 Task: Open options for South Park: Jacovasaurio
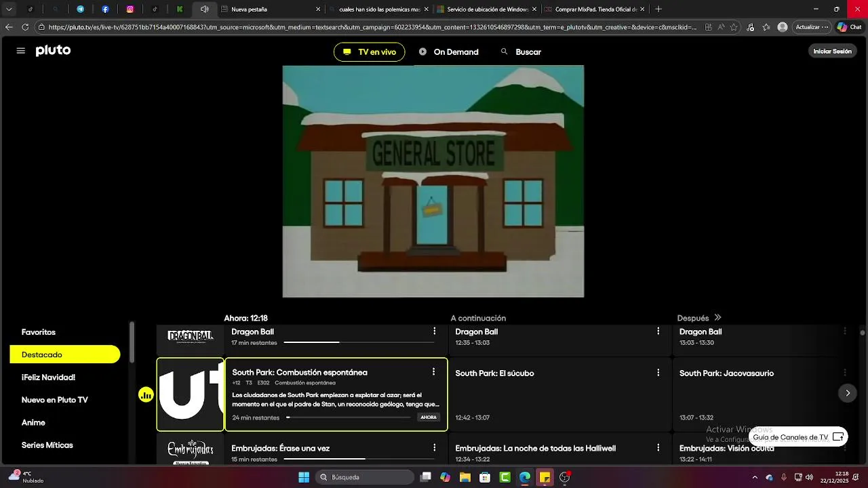(845, 373)
